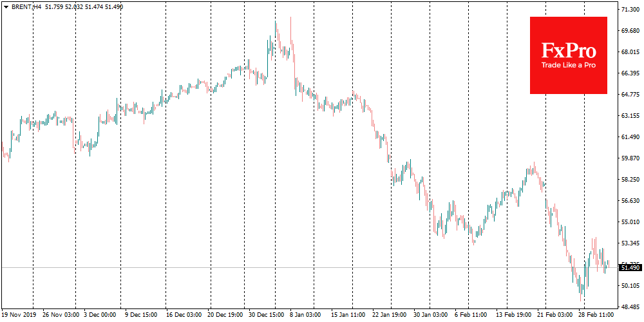Click the 64.775 price axis label
The height and width of the screenshot is (322, 644).
click(631, 95)
